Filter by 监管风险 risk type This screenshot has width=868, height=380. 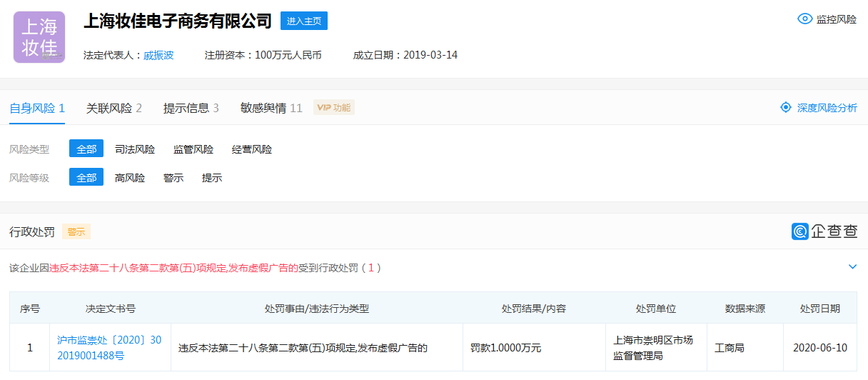193,149
